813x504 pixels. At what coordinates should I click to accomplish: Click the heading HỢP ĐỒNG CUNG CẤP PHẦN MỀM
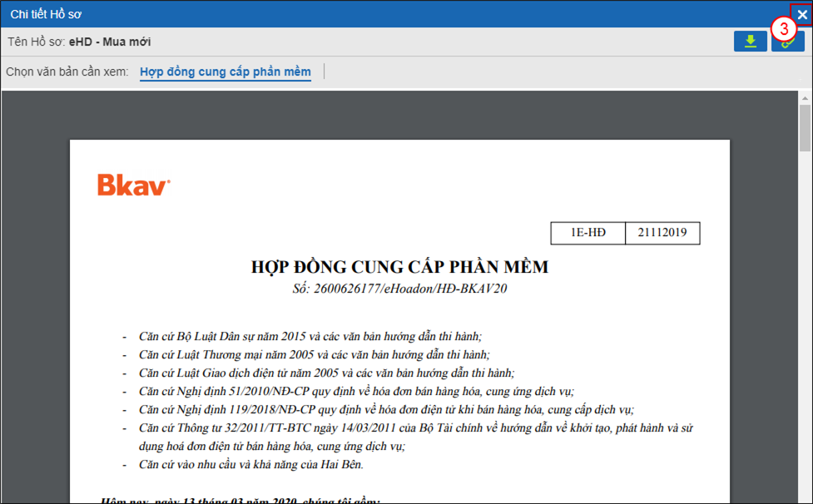click(x=399, y=267)
